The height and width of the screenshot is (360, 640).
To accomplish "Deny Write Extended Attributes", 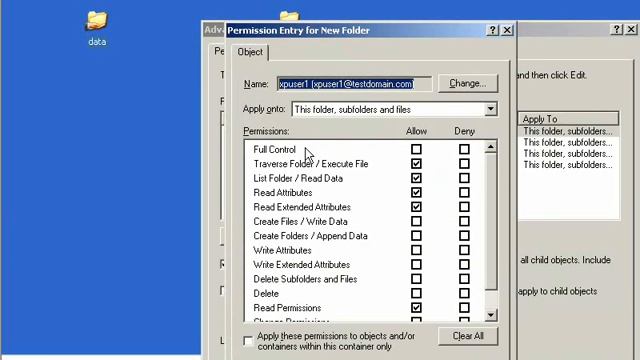I will (x=464, y=264).
